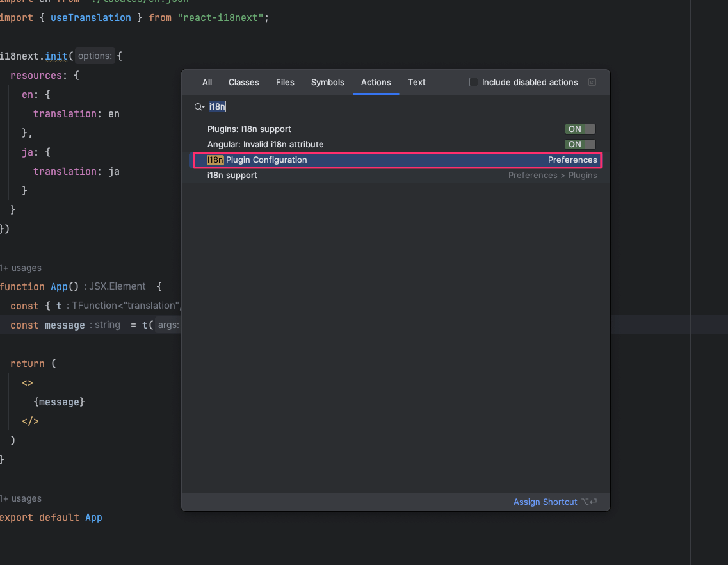
Task: Select the Symbols tab
Action: (327, 83)
